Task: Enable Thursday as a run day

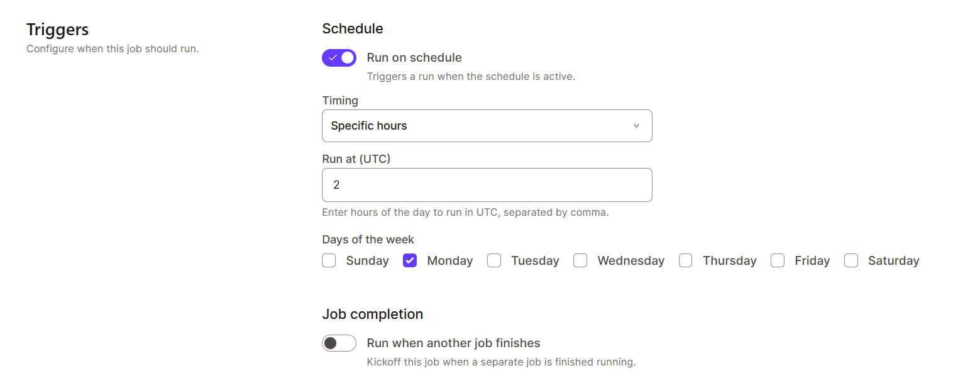Action: (x=685, y=260)
